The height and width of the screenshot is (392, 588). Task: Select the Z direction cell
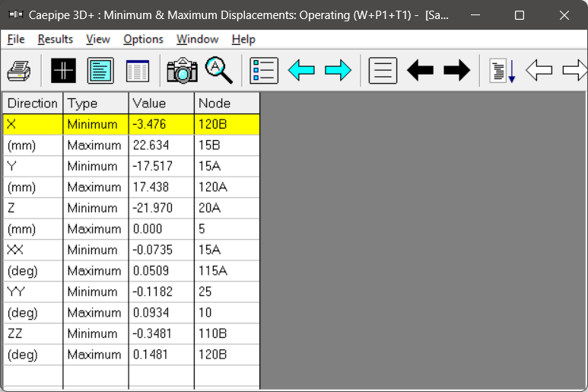(33, 208)
